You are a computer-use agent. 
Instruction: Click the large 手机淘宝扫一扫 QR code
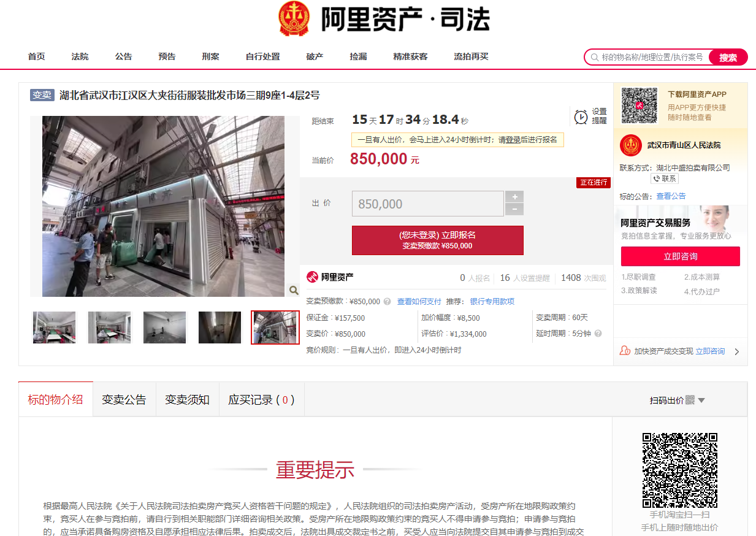click(679, 470)
